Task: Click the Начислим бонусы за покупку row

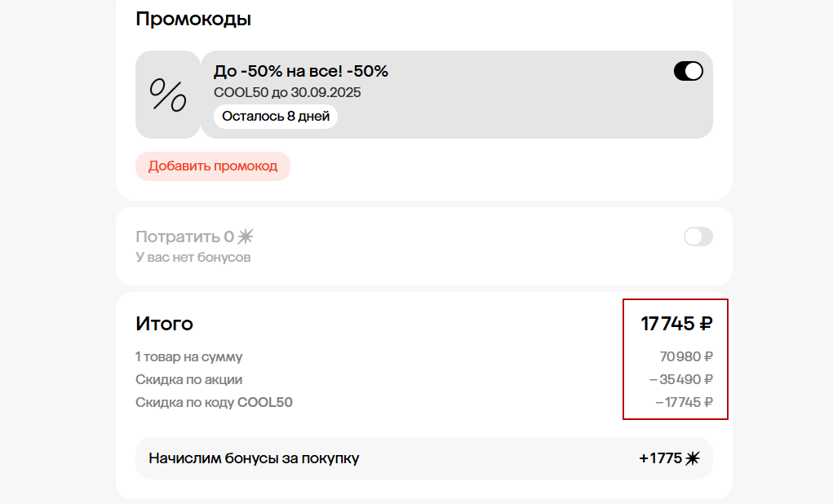Action: pyautogui.click(x=254, y=458)
